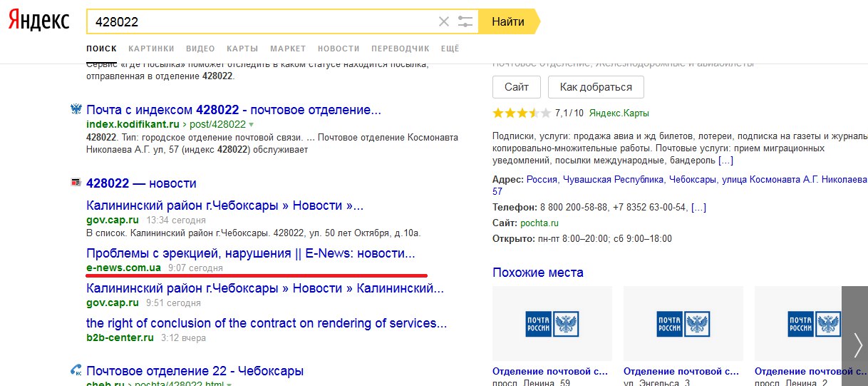
Task: Open the news link ending Калининский...
Action: pyautogui.click(x=265, y=288)
